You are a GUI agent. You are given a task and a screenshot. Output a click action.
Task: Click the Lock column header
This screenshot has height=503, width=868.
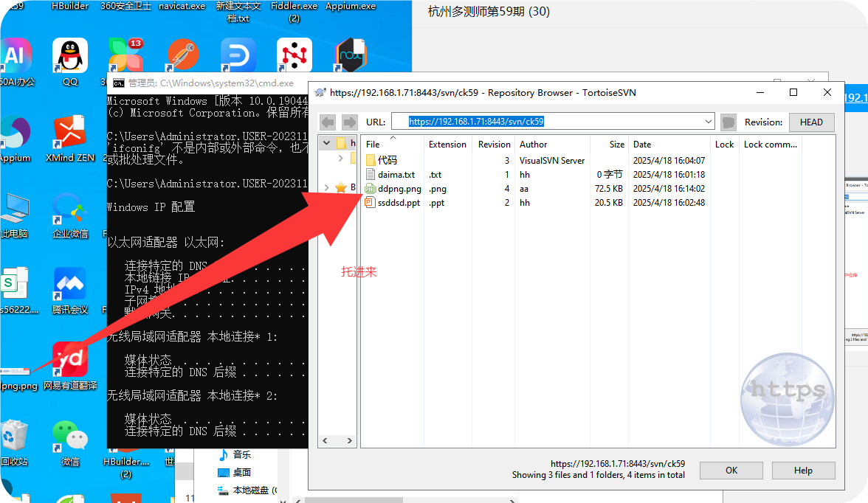click(x=724, y=145)
